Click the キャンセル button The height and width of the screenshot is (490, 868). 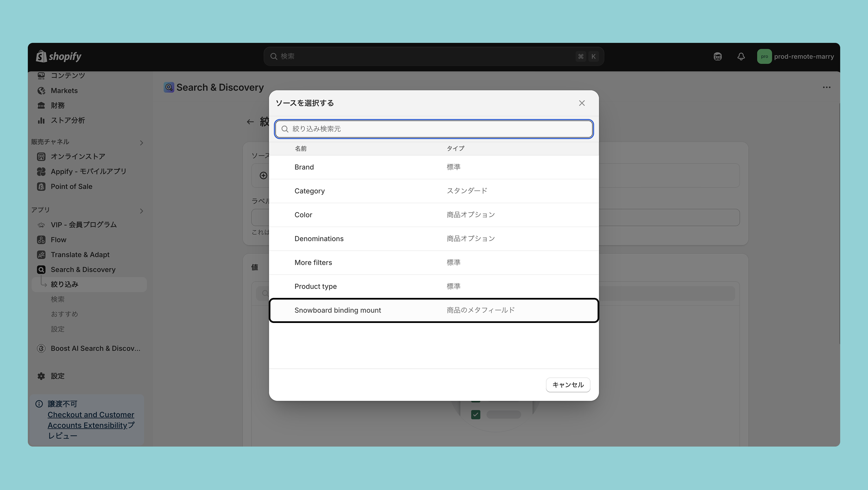pyautogui.click(x=568, y=384)
